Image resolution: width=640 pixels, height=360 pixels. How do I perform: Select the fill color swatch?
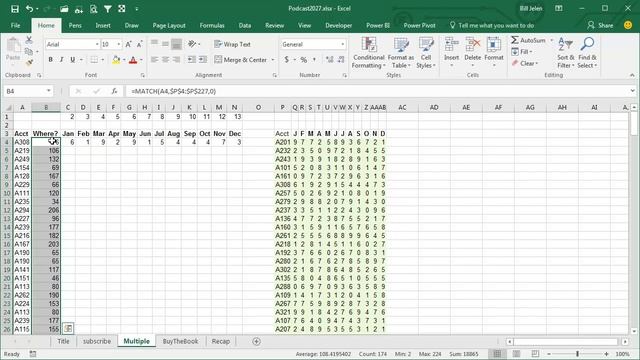coord(116,60)
